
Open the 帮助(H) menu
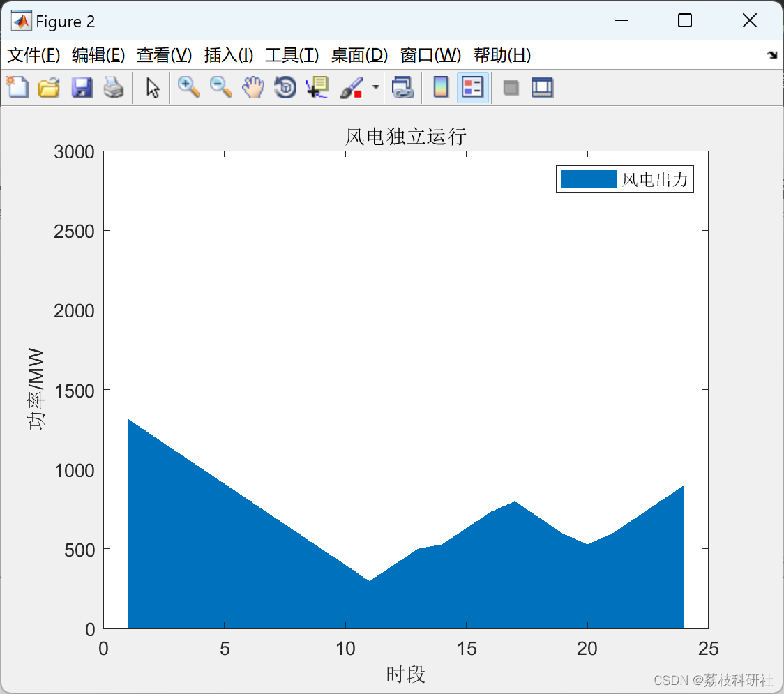pos(502,55)
